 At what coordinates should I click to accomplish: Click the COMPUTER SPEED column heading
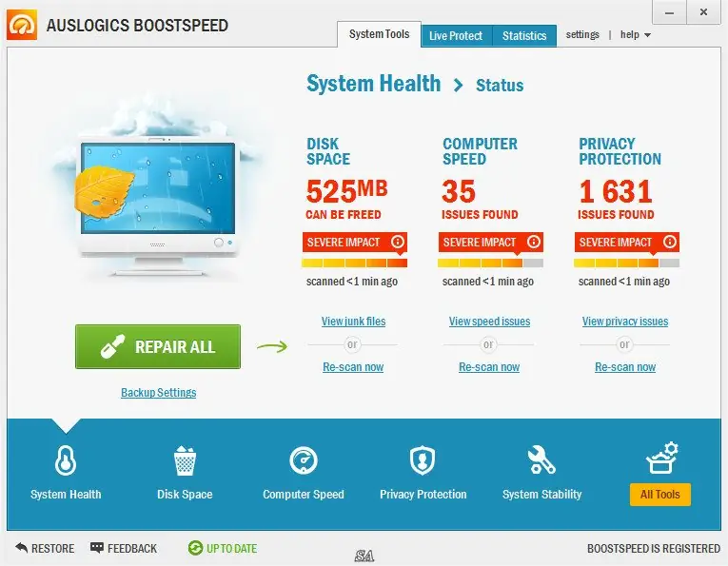(480, 151)
